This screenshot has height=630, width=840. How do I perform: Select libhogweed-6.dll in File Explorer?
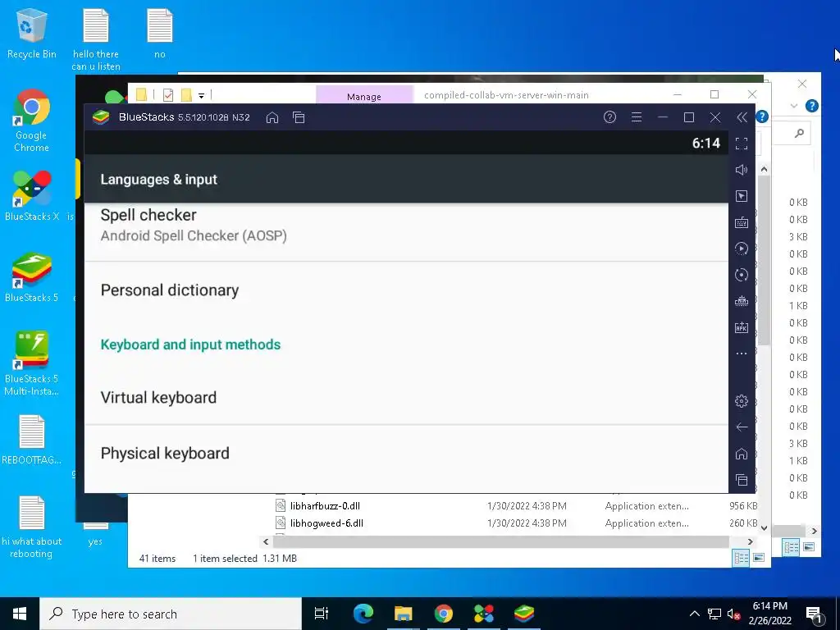(326, 523)
